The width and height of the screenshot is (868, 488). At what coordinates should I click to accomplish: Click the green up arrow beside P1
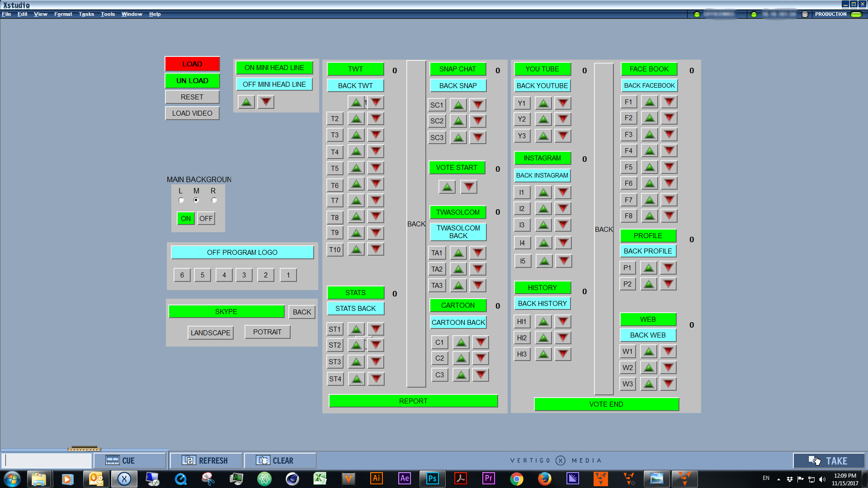[649, 268]
